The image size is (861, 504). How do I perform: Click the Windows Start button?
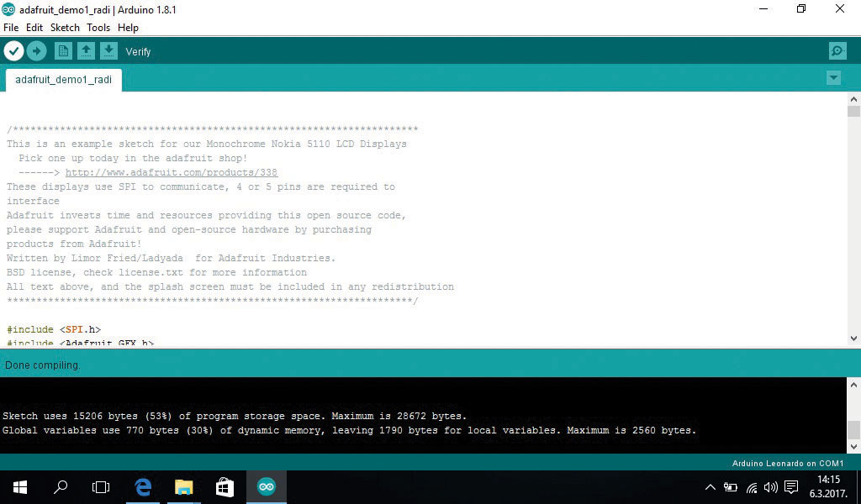(20, 486)
